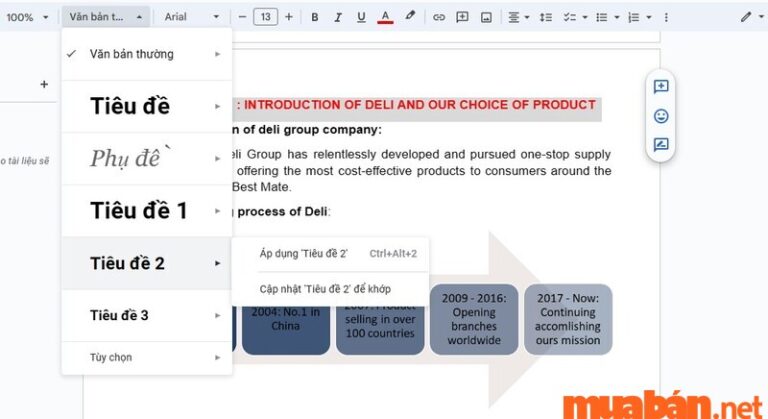The image size is (768, 419).
Task: Insert image from toolbar
Action: (486, 18)
